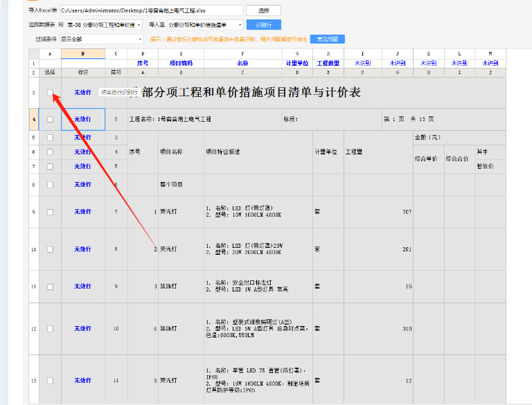This screenshot has height=405, width=532.
Task: Click the 标识 label cell in row 2
Action: point(83,73)
